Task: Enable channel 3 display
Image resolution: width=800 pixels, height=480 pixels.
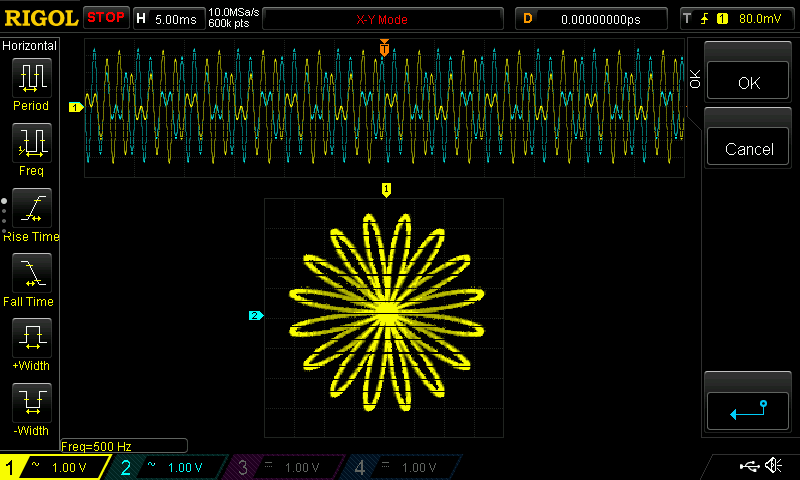Action: click(288, 467)
